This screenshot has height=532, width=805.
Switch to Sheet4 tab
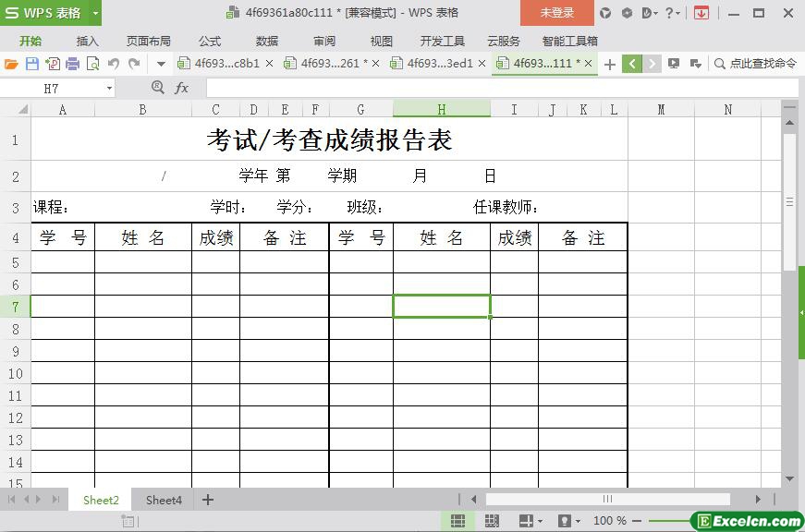164,501
